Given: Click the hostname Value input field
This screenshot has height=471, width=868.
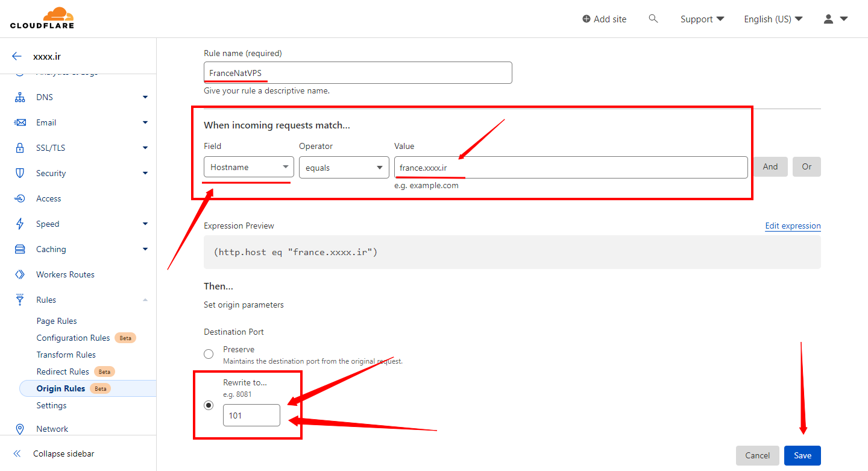Looking at the screenshot, I should click(x=571, y=167).
